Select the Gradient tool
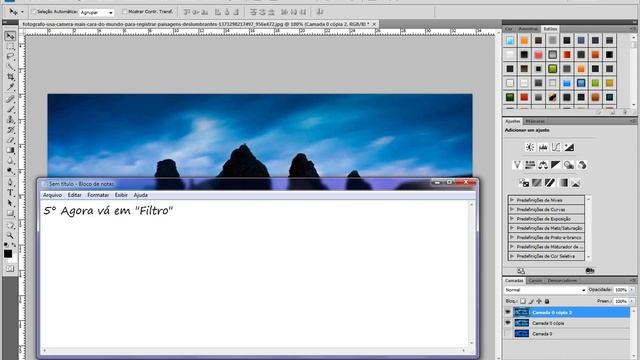The height and width of the screenshot is (360, 640). pyautogui.click(x=10, y=150)
